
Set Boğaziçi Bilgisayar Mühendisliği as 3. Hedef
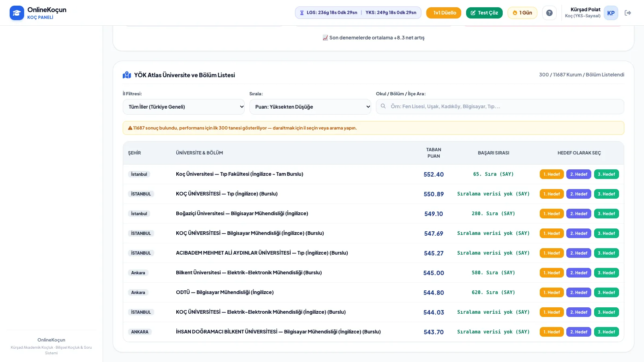click(x=607, y=214)
